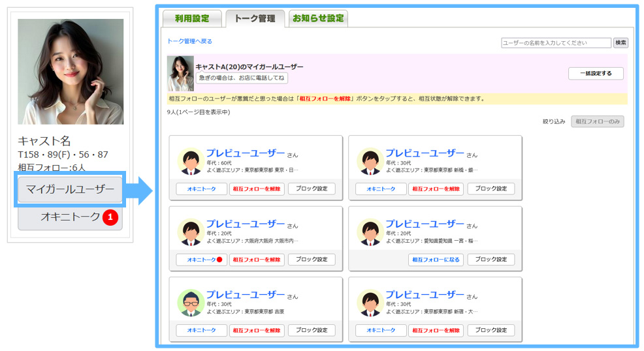644x351 pixels.
Task: Click the small cast thumbnail beside キャストA(20)
Action: tap(180, 74)
